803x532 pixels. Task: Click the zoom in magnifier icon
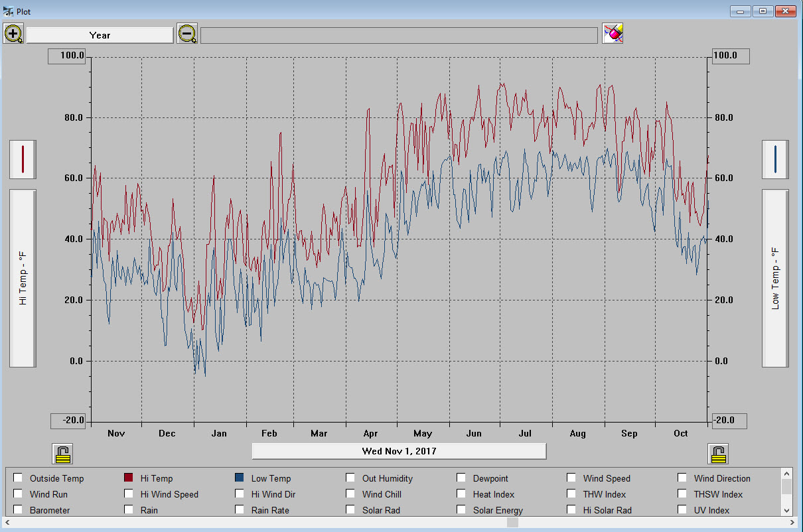point(13,34)
